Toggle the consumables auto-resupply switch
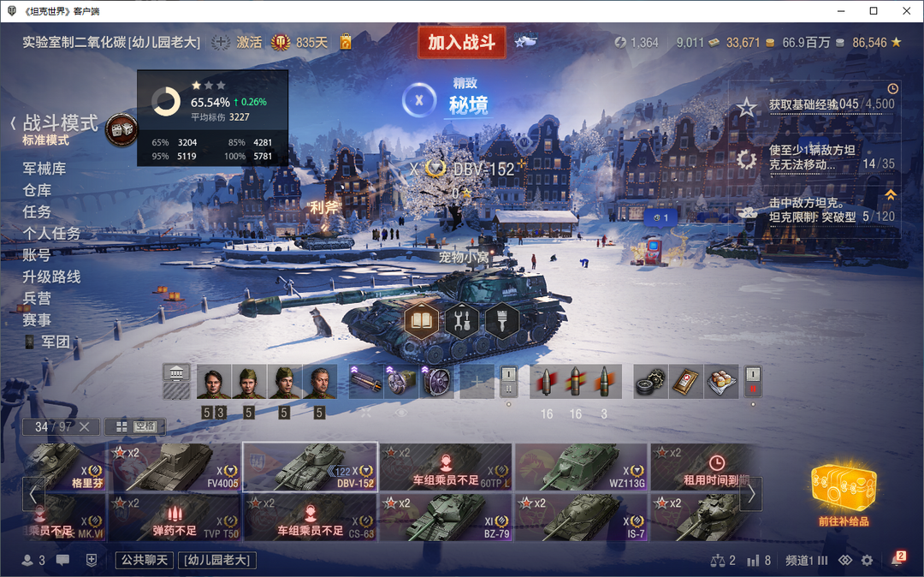This screenshot has width=924, height=577. click(x=753, y=381)
